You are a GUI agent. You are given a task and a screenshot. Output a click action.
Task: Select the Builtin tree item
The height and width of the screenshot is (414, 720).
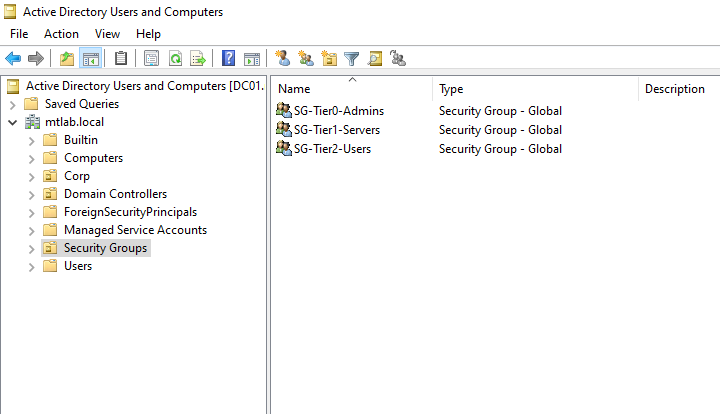click(x=81, y=140)
